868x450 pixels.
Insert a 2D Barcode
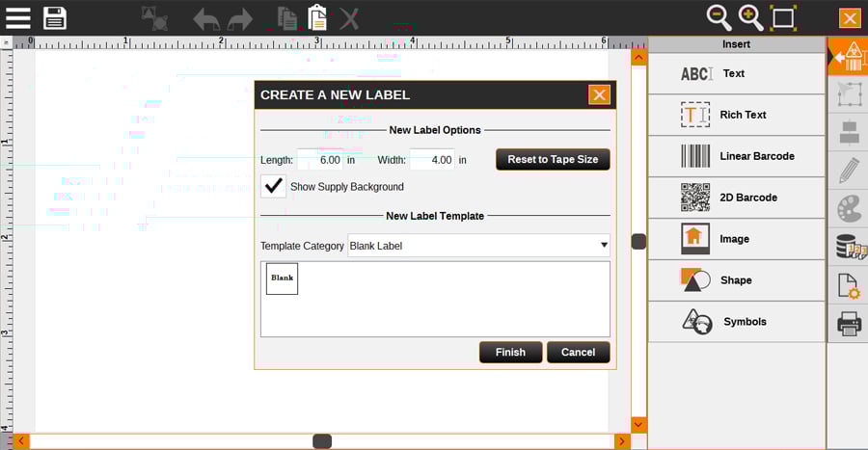[736, 198]
